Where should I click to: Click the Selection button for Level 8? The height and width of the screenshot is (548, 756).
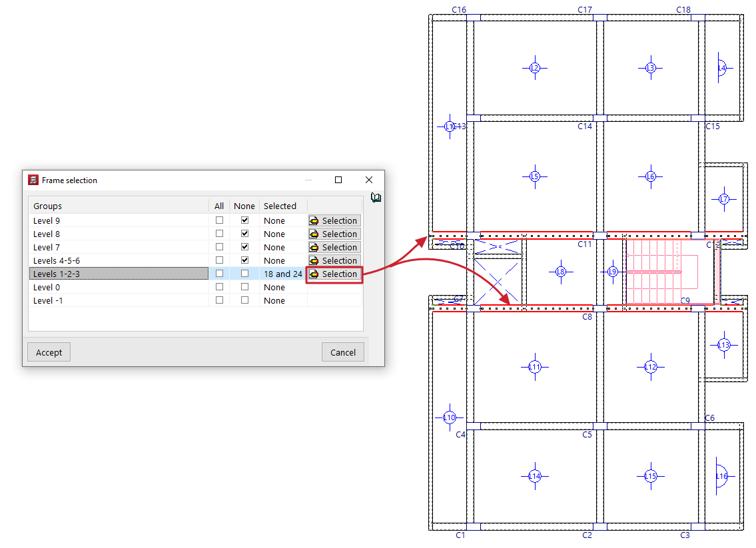pyautogui.click(x=334, y=234)
